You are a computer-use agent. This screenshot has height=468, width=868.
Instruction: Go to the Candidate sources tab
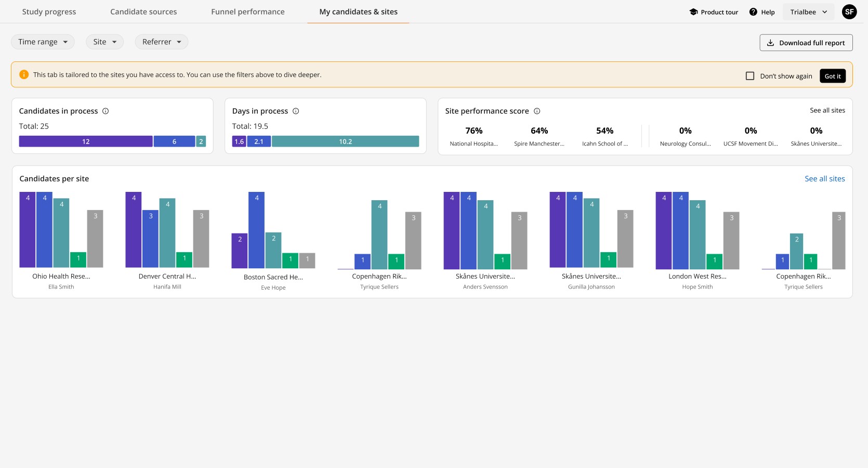(x=143, y=12)
